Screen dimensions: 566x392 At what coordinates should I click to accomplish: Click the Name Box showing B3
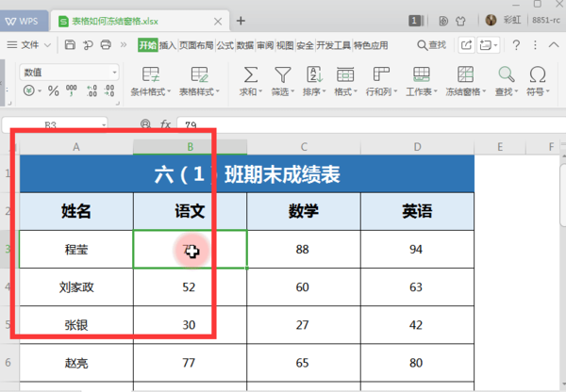[x=55, y=124]
